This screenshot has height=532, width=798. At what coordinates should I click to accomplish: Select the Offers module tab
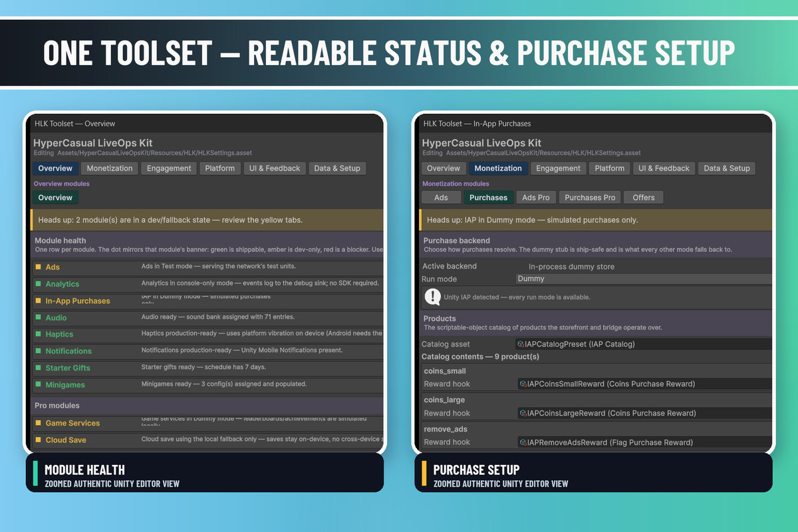pos(644,198)
